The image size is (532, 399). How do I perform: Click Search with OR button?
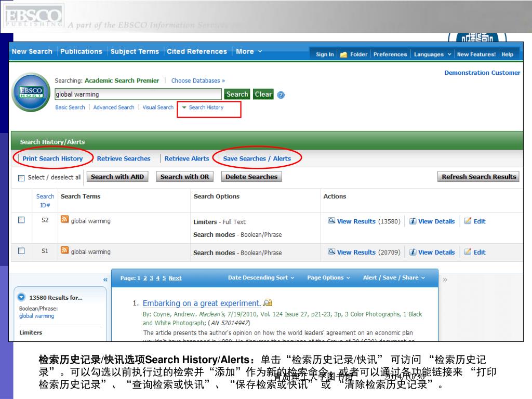pyautogui.click(x=184, y=177)
